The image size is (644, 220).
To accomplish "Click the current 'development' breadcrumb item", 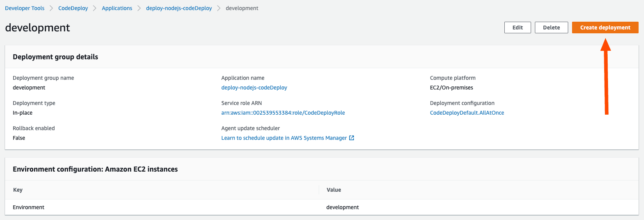I will point(242,8).
